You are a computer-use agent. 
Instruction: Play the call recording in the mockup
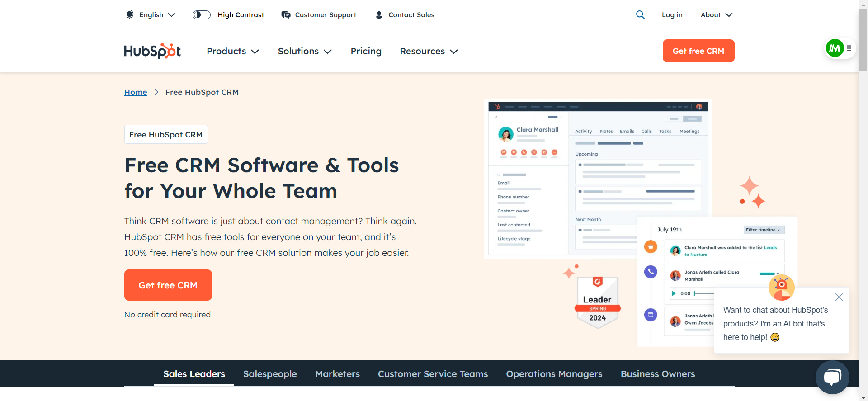673,293
